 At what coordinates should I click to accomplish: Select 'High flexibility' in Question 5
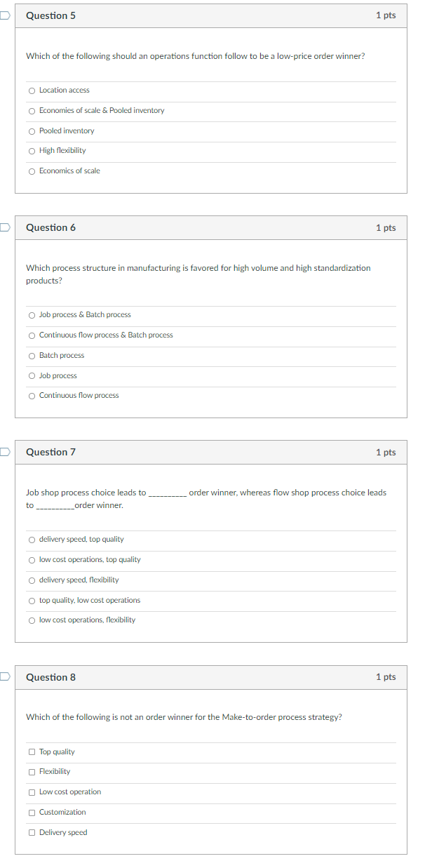pyautogui.click(x=32, y=150)
